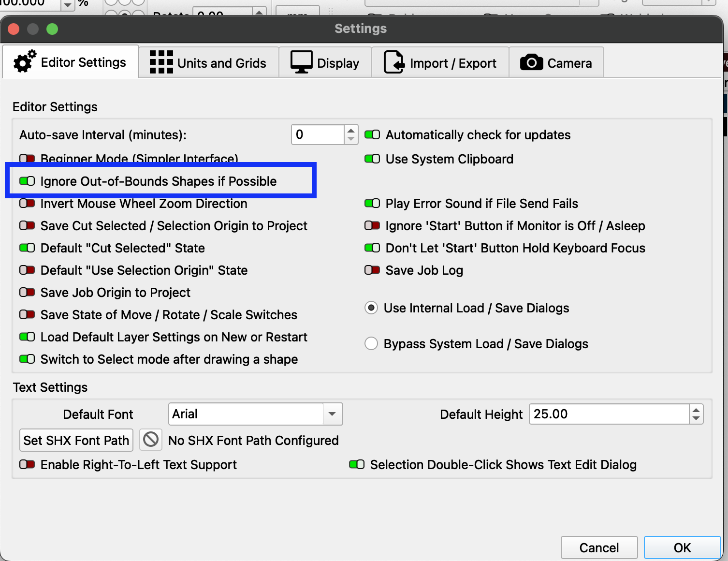The image size is (728, 561).
Task: Click the Import / Export document icon
Action: (x=394, y=62)
